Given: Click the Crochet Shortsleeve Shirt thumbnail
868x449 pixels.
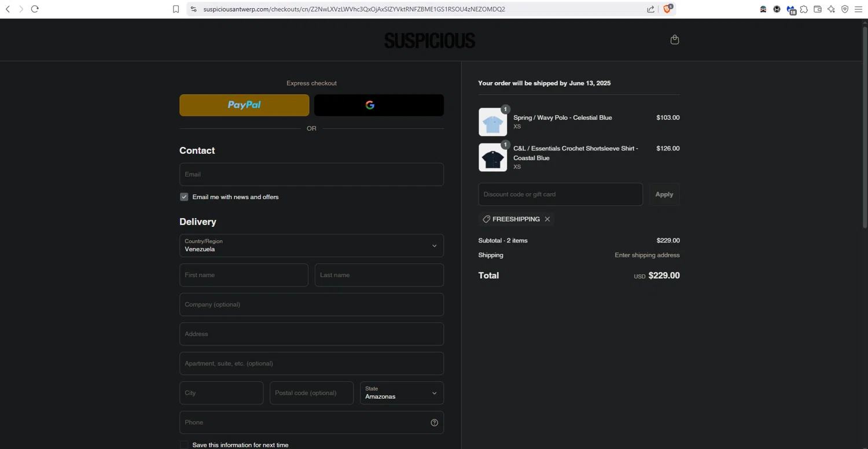Looking at the screenshot, I should click(x=493, y=157).
